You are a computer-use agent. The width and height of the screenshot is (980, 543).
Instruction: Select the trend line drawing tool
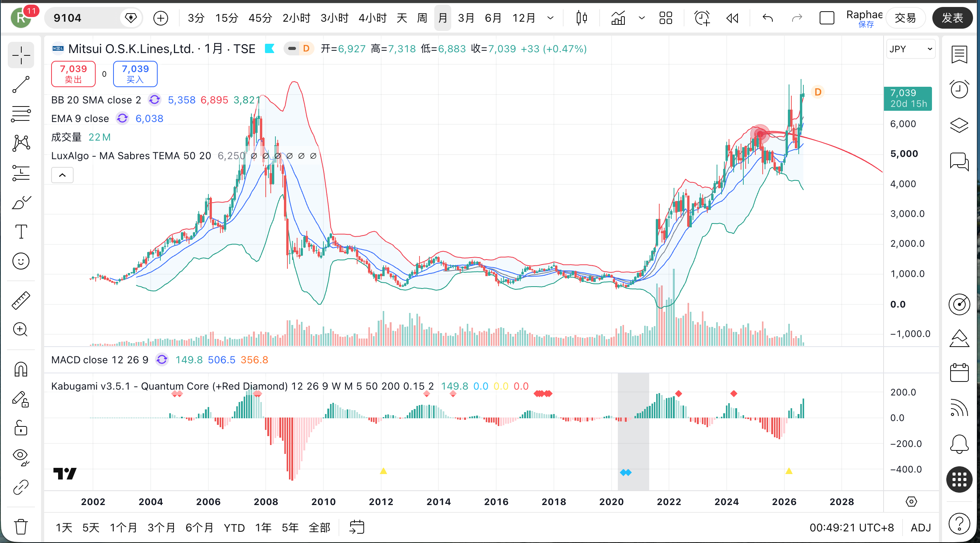(x=21, y=84)
